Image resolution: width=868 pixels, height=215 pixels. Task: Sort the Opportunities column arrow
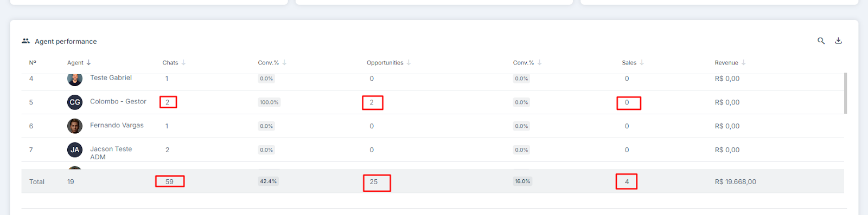409,62
